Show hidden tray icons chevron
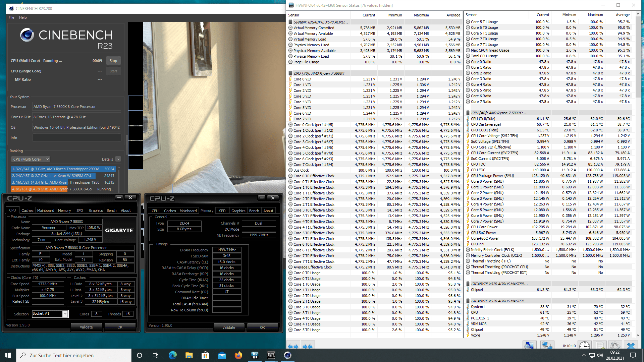644x362 pixels. click(584, 355)
